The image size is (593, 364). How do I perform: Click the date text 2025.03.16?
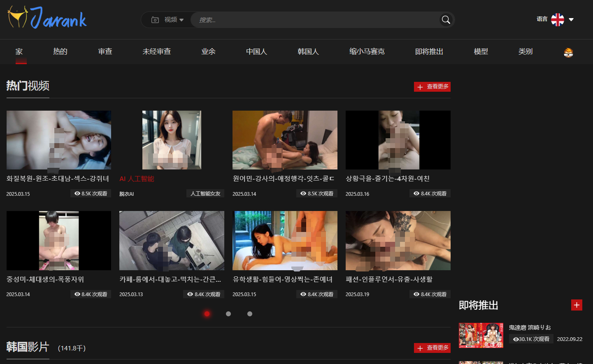(x=357, y=194)
